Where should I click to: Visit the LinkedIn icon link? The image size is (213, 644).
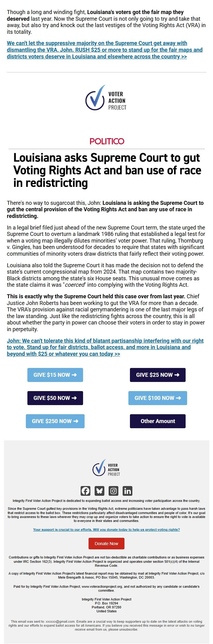tap(127, 491)
